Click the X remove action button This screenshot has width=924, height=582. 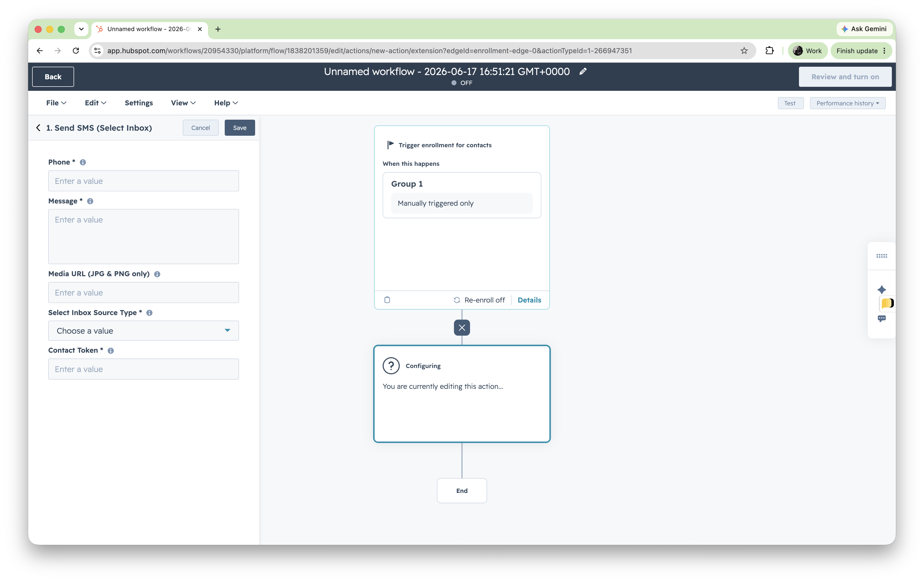(x=461, y=327)
